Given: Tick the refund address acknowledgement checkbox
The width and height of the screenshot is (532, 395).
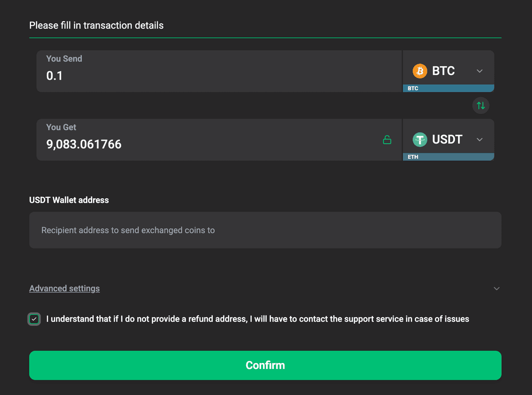Looking at the screenshot, I should 34,319.
